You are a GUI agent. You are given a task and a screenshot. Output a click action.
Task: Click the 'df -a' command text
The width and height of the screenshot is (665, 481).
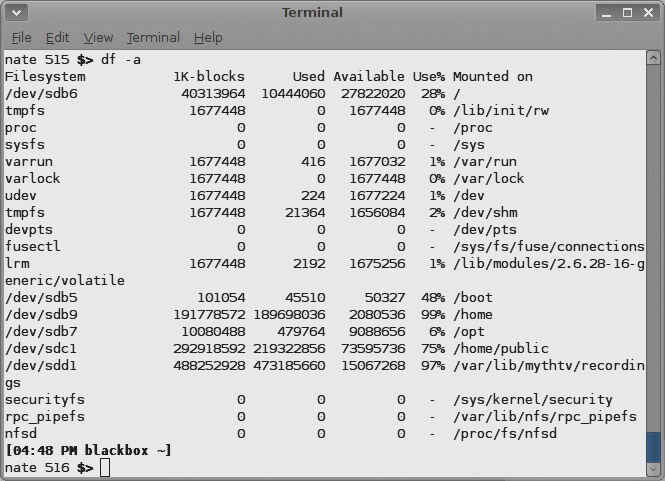(x=120, y=59)
